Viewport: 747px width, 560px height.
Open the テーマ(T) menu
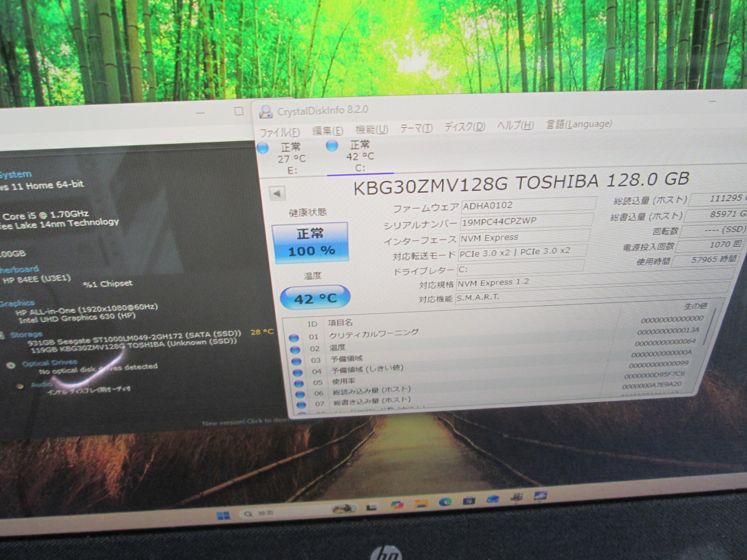pyautogui.click(x=416, y=128)
